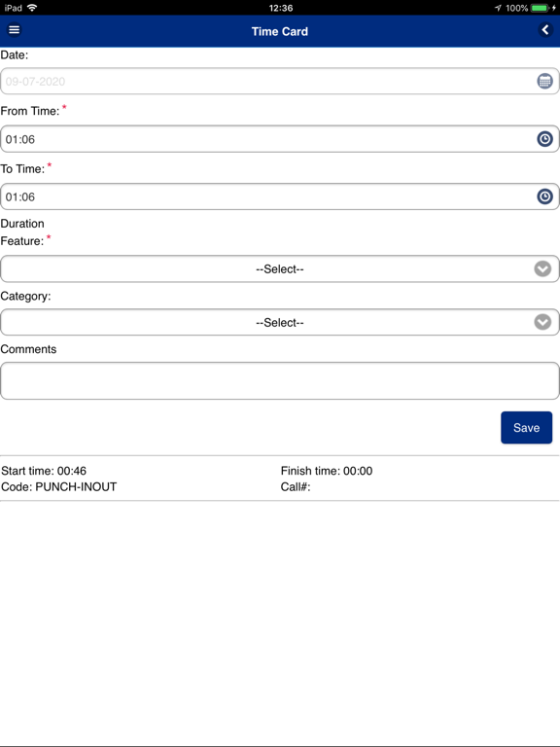Tap the 12:36 clock in status bar
Viewport: 560px width, 747px height.
point(280,8)
